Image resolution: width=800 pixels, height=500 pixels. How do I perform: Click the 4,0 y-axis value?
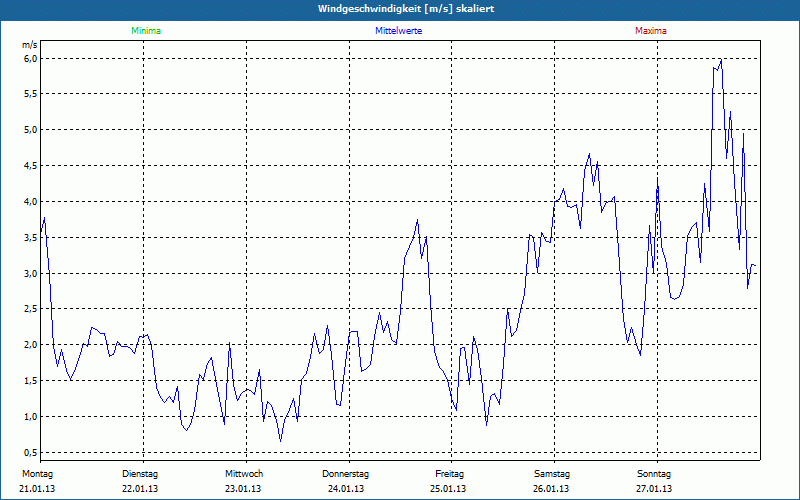point(31,202)
